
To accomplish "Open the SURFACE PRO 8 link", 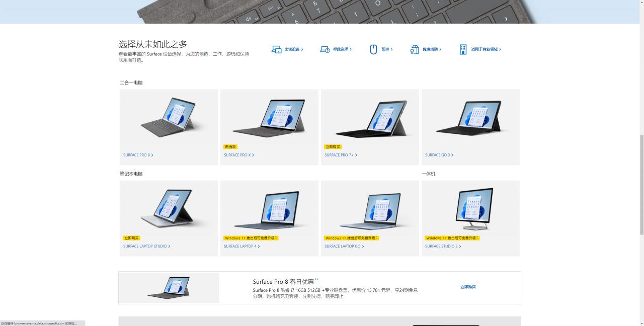I will pyautogui.click(x=138, y=155).
